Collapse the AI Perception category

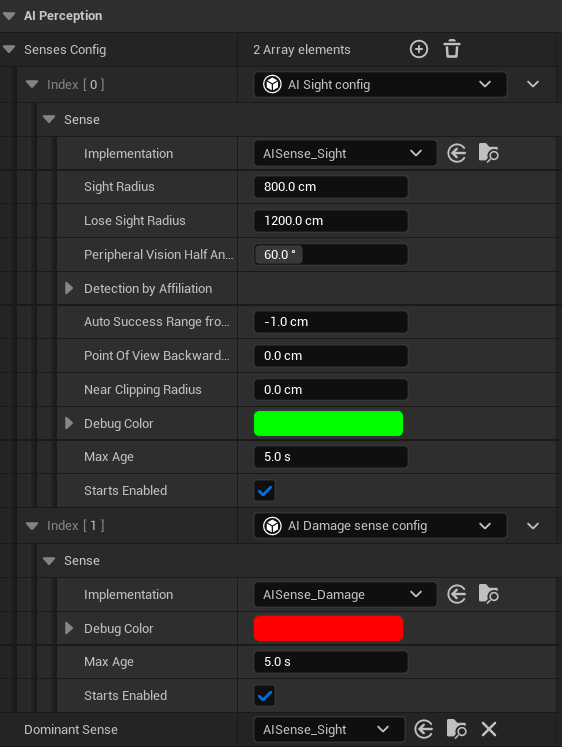tap(9, 16)
